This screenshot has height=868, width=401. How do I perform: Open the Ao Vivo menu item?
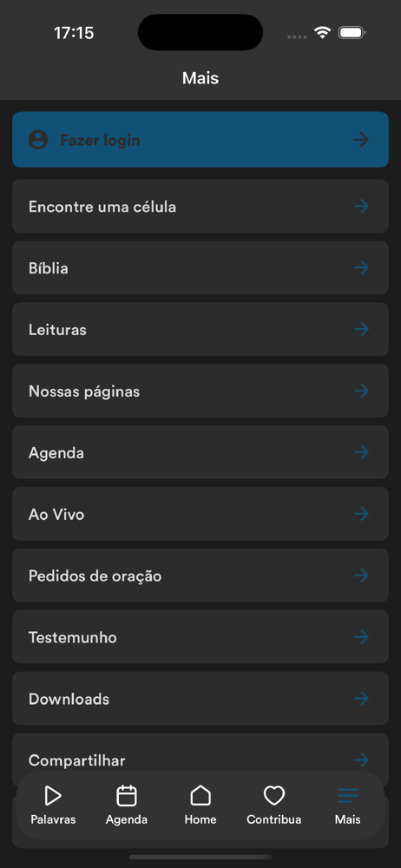coord(200,514)
